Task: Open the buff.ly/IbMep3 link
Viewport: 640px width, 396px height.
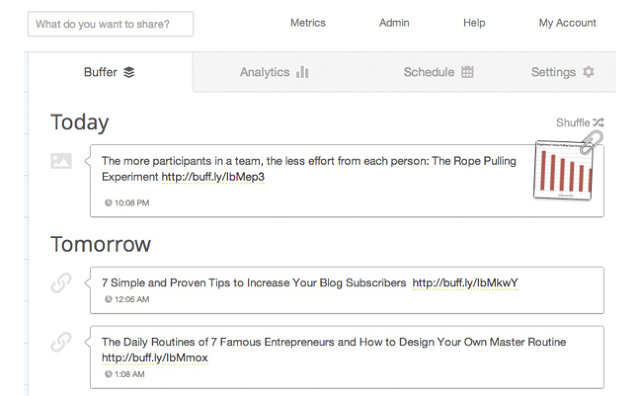Action: (x=213, y=177)
